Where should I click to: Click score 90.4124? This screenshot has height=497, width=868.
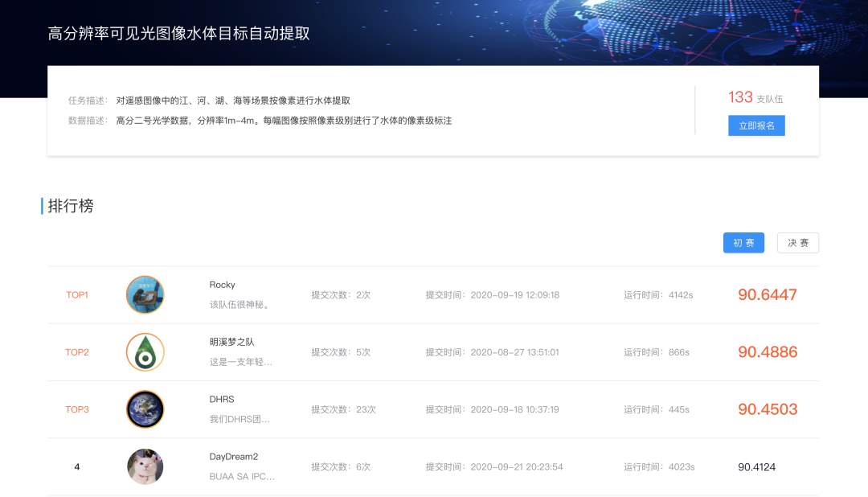[757, 467]
